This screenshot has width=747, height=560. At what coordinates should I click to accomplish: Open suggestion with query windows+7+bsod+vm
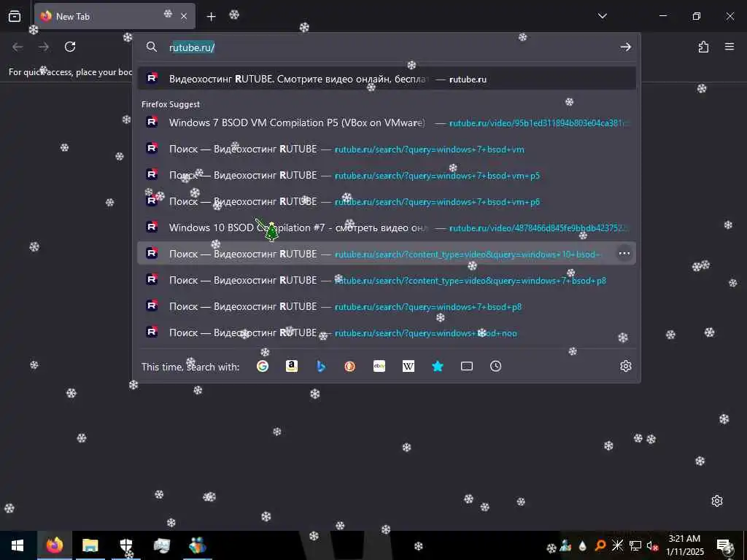point(387,149)
